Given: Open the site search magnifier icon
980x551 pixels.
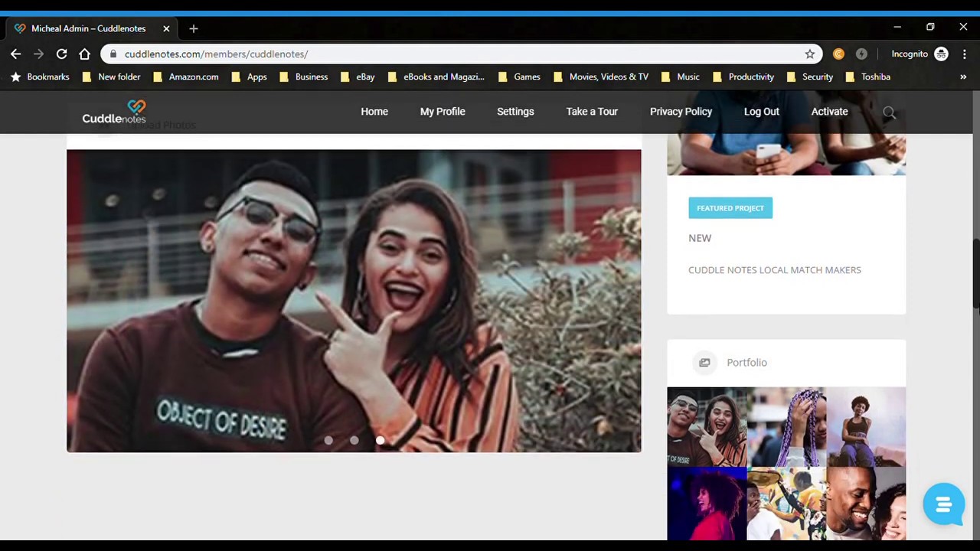Looking at the screenshot, I should (889, 112).
